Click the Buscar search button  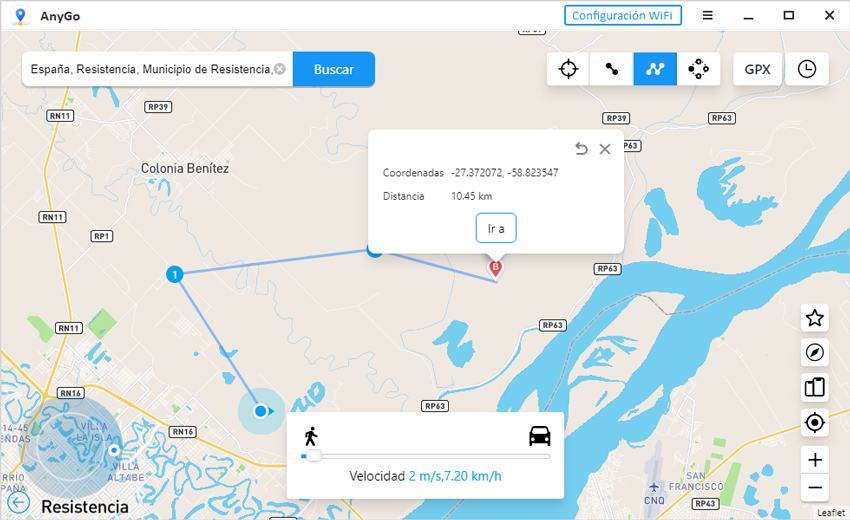pyautogui.click(x=333, y=69)
